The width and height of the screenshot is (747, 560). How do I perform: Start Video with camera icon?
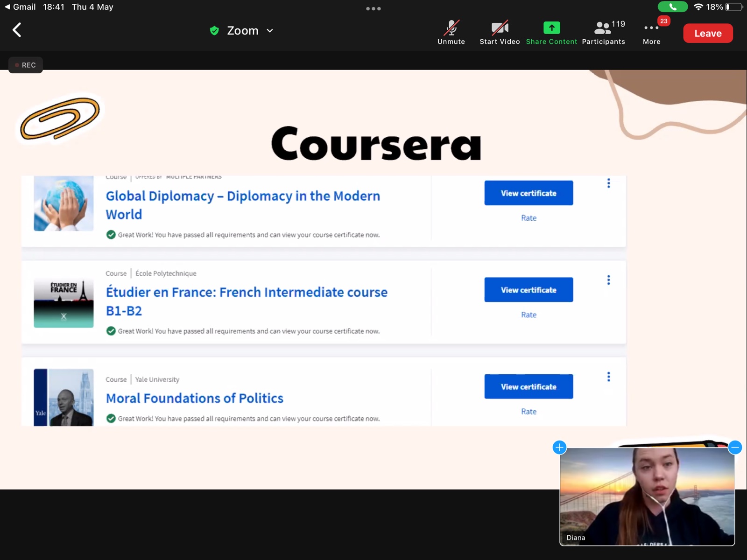tap(500, 33)
